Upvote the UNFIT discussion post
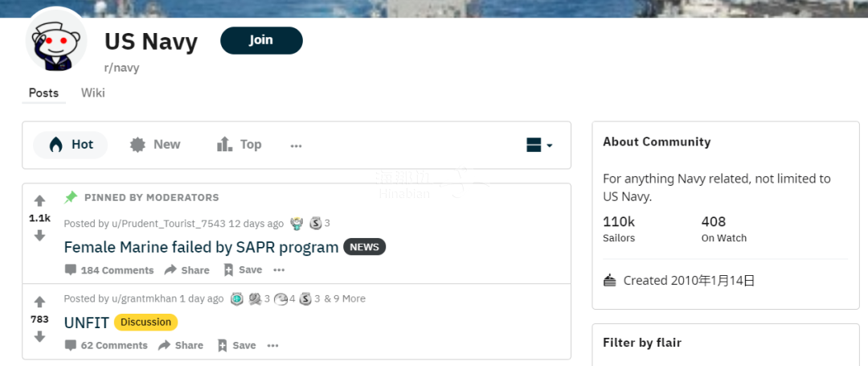 point(40,302)
